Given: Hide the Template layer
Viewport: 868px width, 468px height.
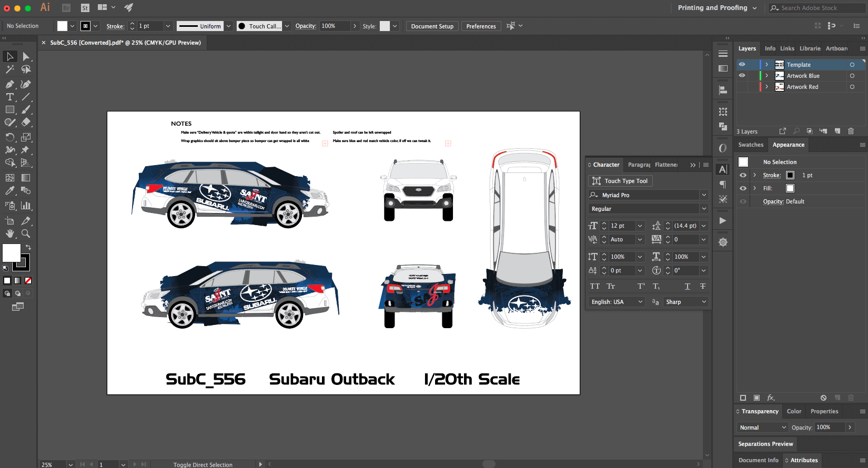Looking at the screenshot, I should pyautogui.click(x=742, y=64).
